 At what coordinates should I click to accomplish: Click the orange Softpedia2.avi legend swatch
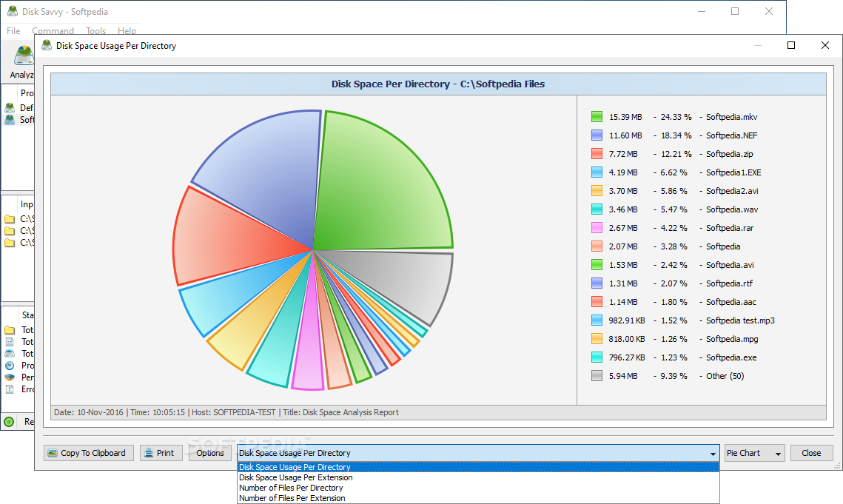tap(597, 191)
